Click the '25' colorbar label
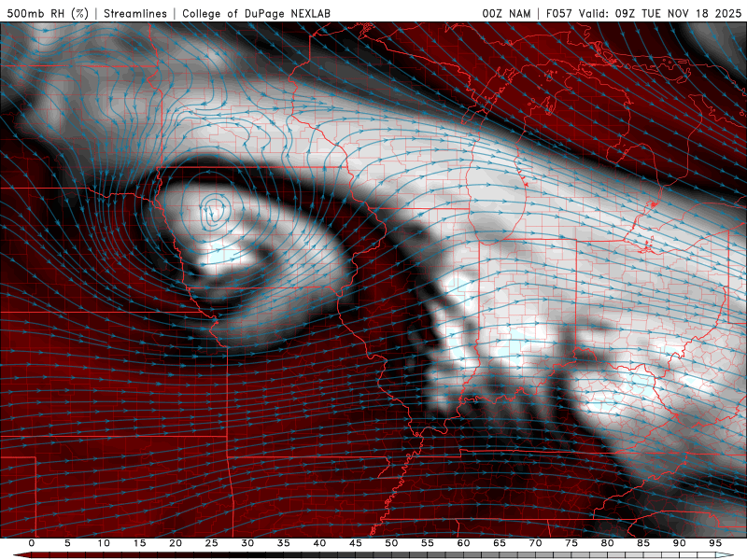This screenshot has width=747, height=560. point(212,543)
